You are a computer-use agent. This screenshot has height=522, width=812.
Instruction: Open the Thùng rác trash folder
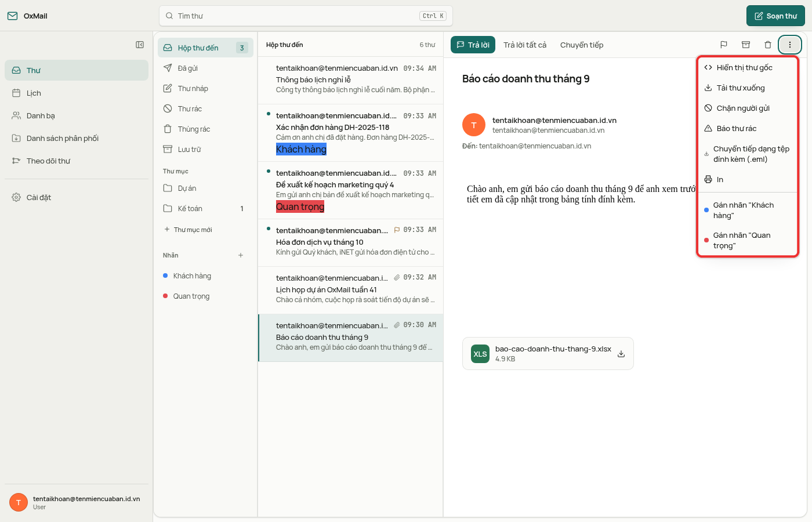pyautogui.click(x=205, y=129)
